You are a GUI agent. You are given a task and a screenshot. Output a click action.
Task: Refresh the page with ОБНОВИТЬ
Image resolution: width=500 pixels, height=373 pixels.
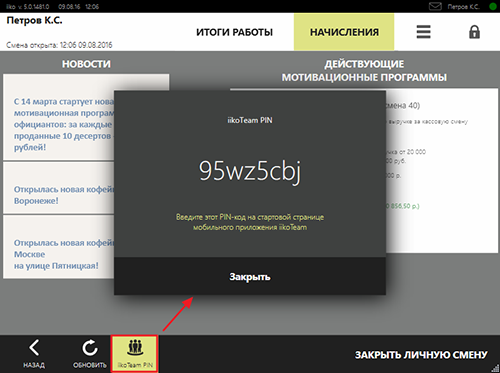pos(90,354)
